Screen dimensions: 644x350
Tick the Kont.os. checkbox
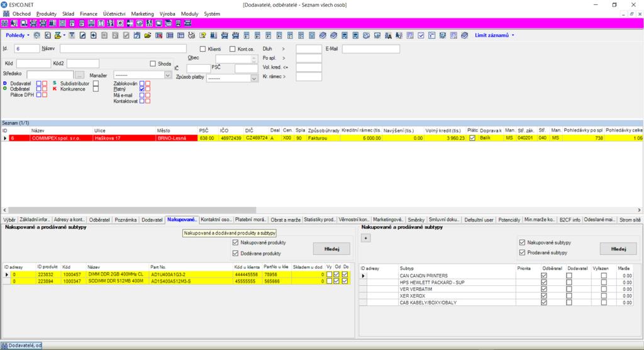coord(233,49)
